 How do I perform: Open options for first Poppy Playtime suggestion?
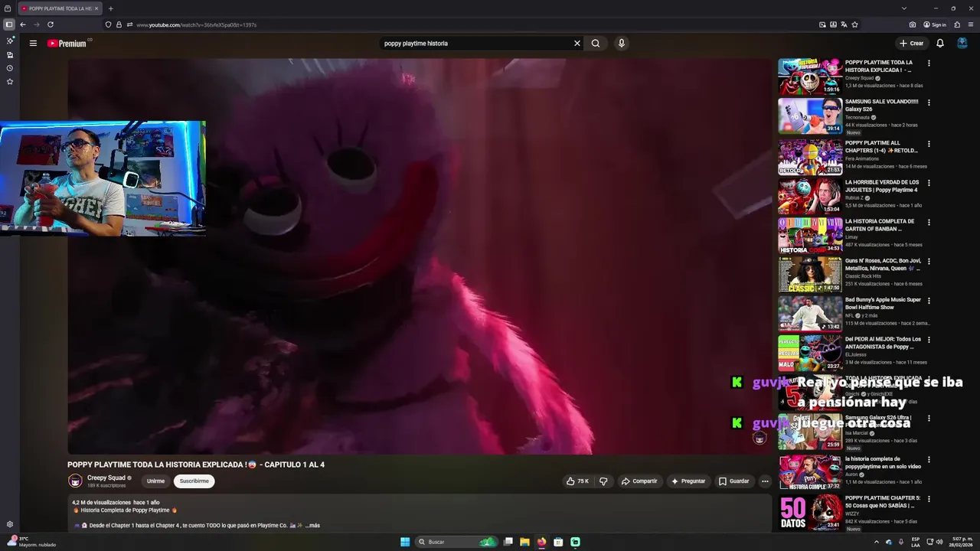coord(929,63)
